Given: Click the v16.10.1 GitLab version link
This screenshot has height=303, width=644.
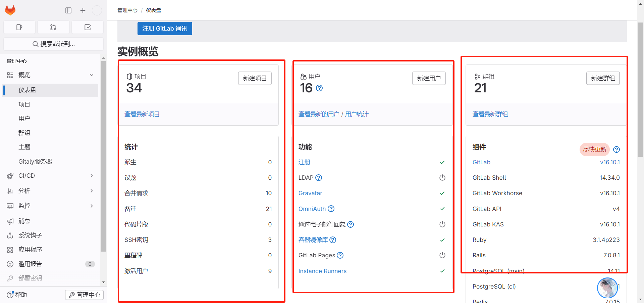Looking at the screenshot, I should tap(610, 162).
